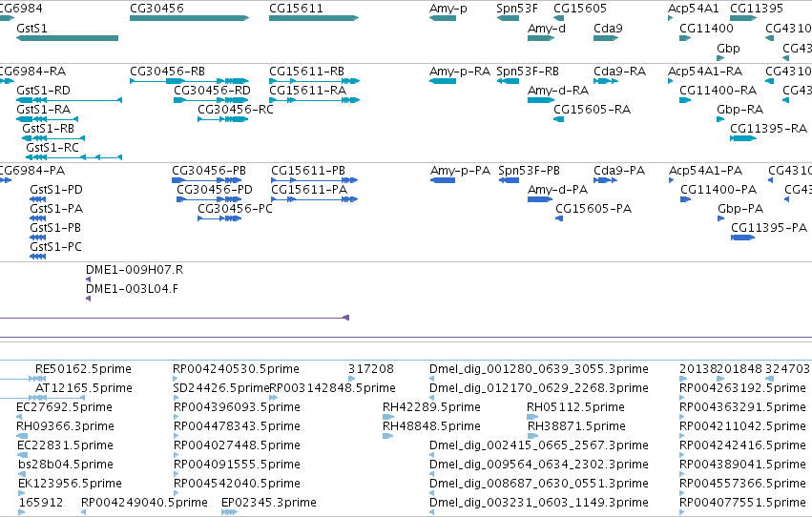Select protein Amy-d-PA

(557, 190)
